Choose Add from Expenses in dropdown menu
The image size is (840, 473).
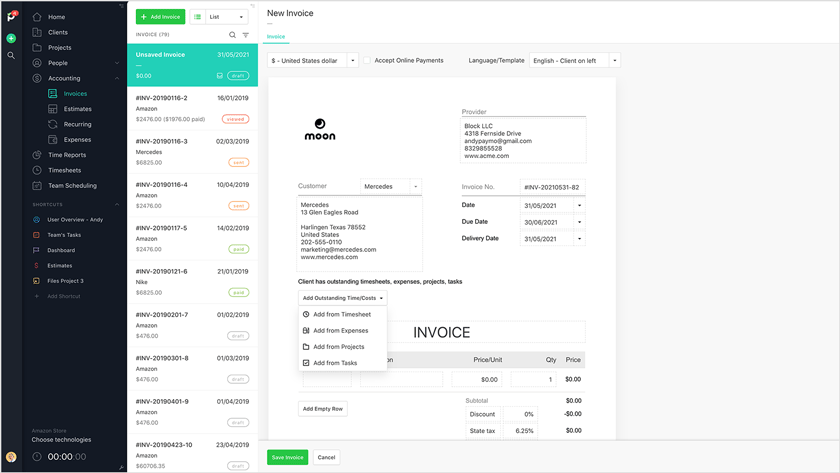[340, 330]
